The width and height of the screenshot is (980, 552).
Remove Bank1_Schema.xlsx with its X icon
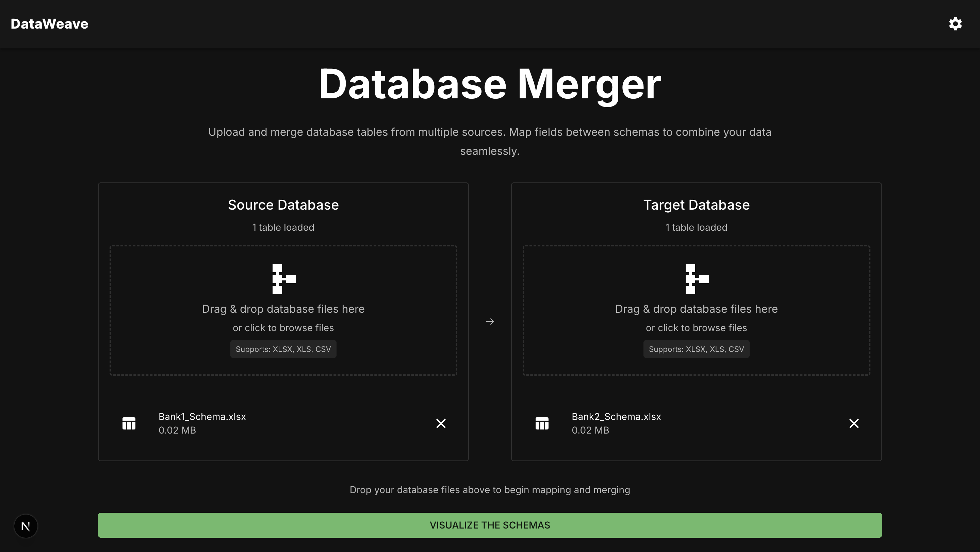click(x=441, y=423)
